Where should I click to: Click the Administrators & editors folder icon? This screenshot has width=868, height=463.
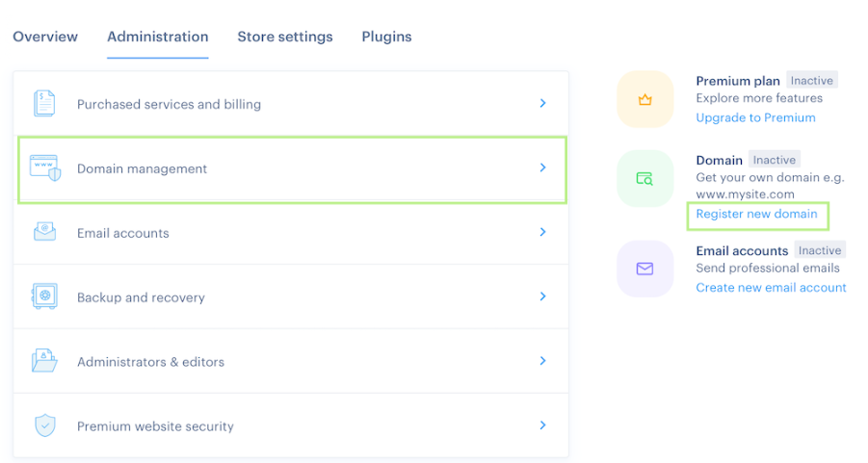pos(44,361)
